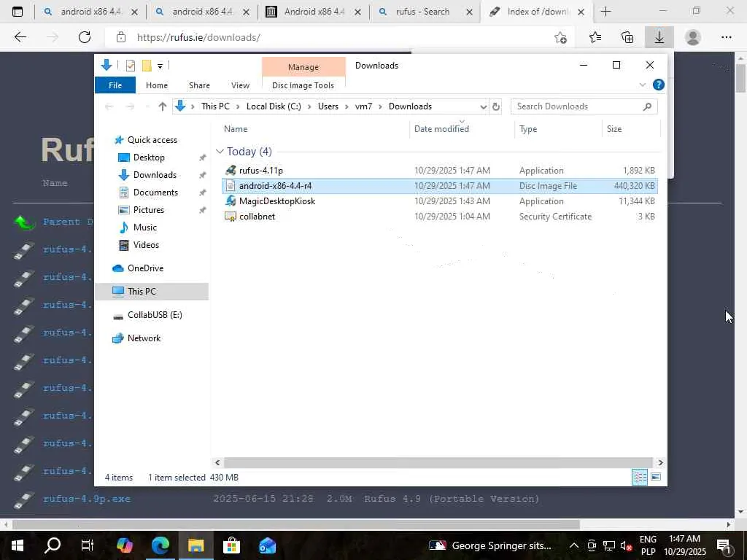The width and height of the screenshot is (747, 560).
Task: Select OneDrive in navigation pane
Action: pyautogui.click(x=145, y=268)
